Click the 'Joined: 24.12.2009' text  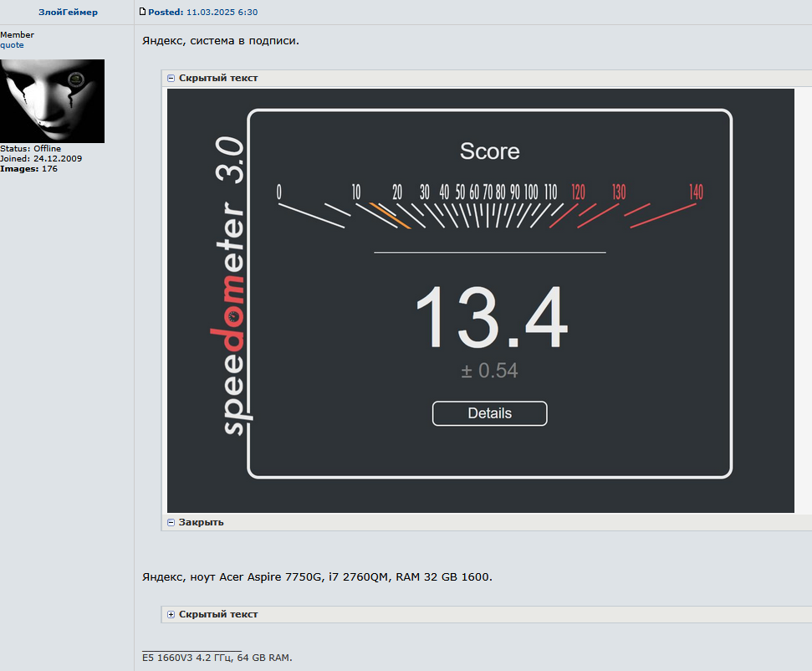click(41, 159)
